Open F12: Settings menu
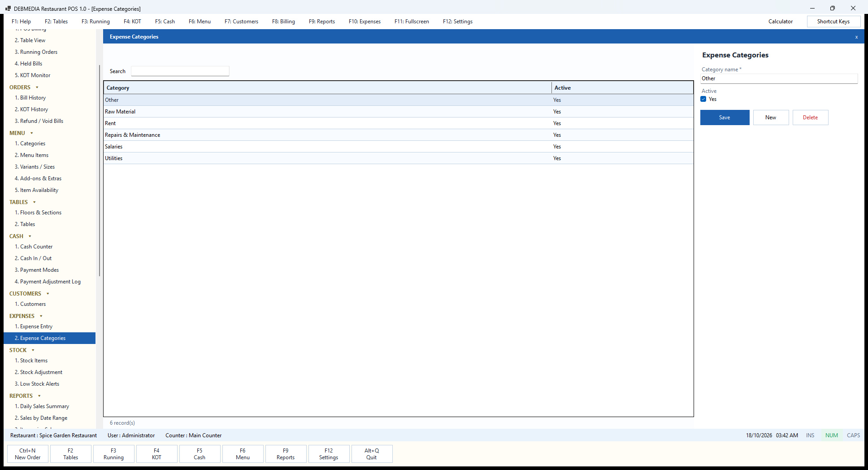This screenshot has width=868, height=470. [x=458, y=22]
